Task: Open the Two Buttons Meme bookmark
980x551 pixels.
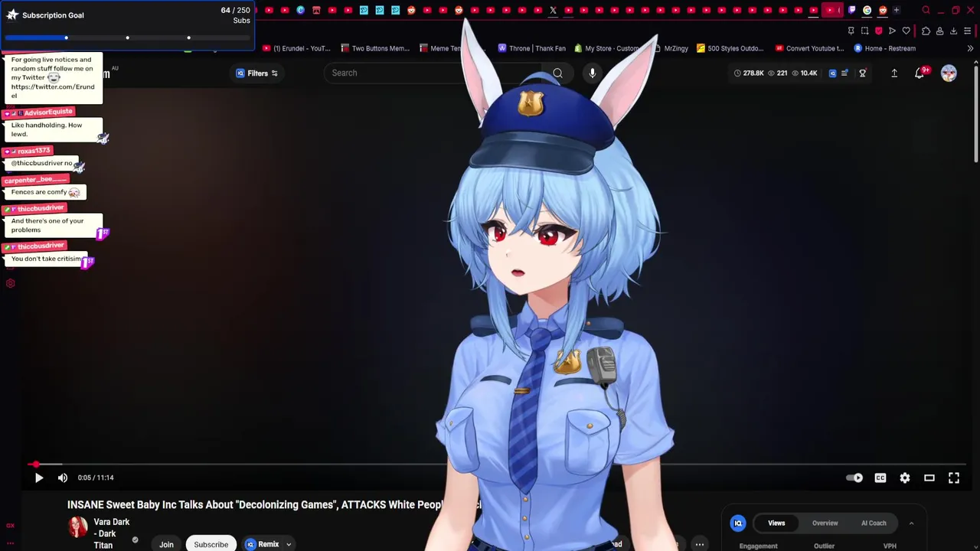Action: pos(375,48)
